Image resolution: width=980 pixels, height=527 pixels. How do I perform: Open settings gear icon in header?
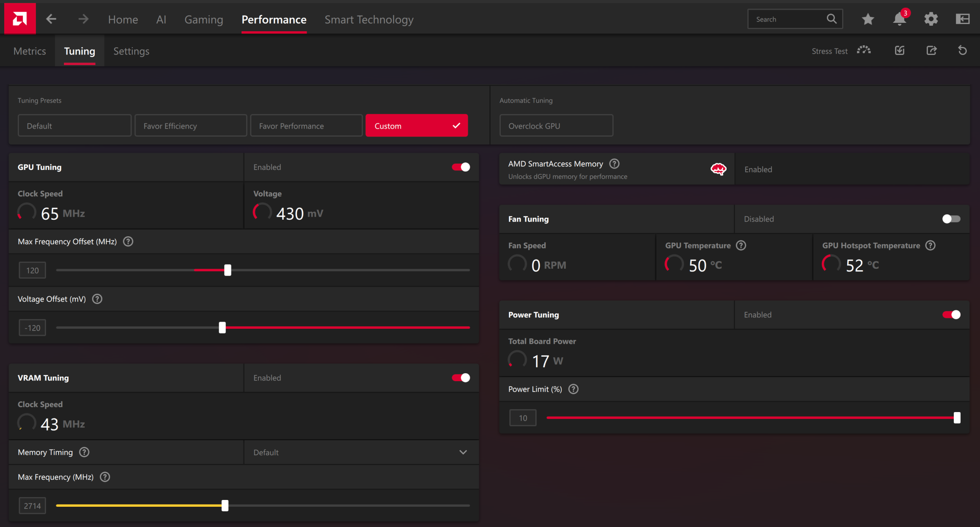tap(931, 19)
